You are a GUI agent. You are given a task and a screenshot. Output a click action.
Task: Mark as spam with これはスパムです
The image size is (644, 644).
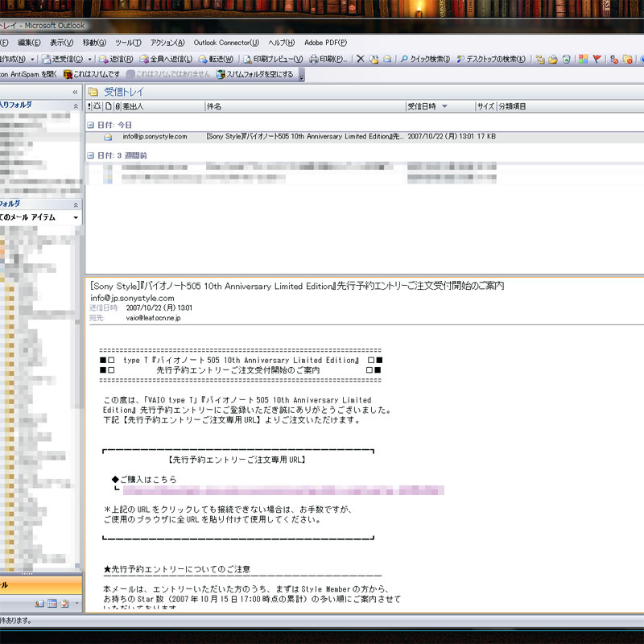(x=92, y=74)
